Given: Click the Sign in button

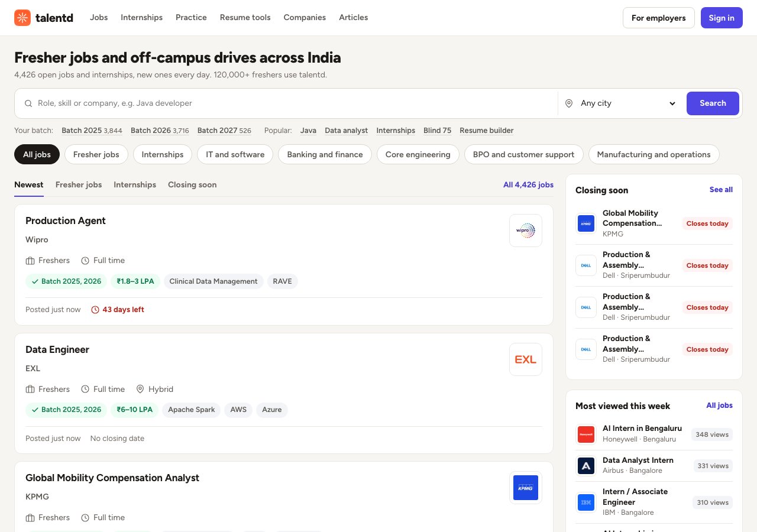Looking at the screenshot, I should click(722, 18).
